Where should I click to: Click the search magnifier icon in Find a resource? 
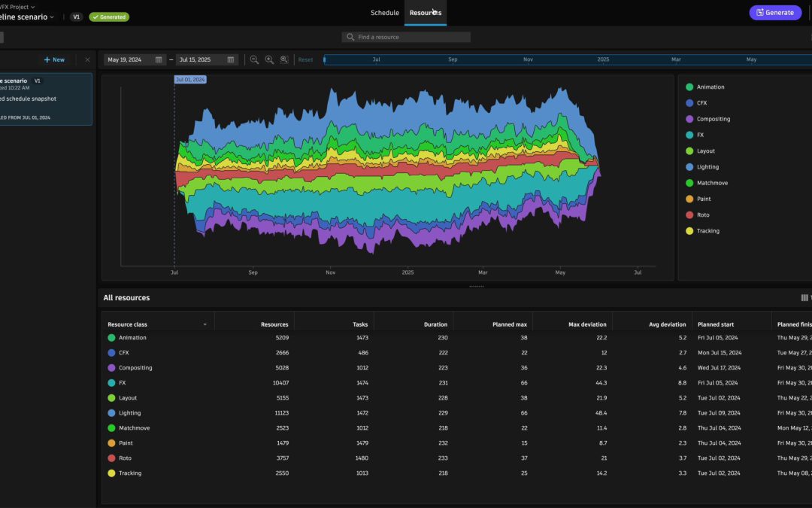pos(350,37)
